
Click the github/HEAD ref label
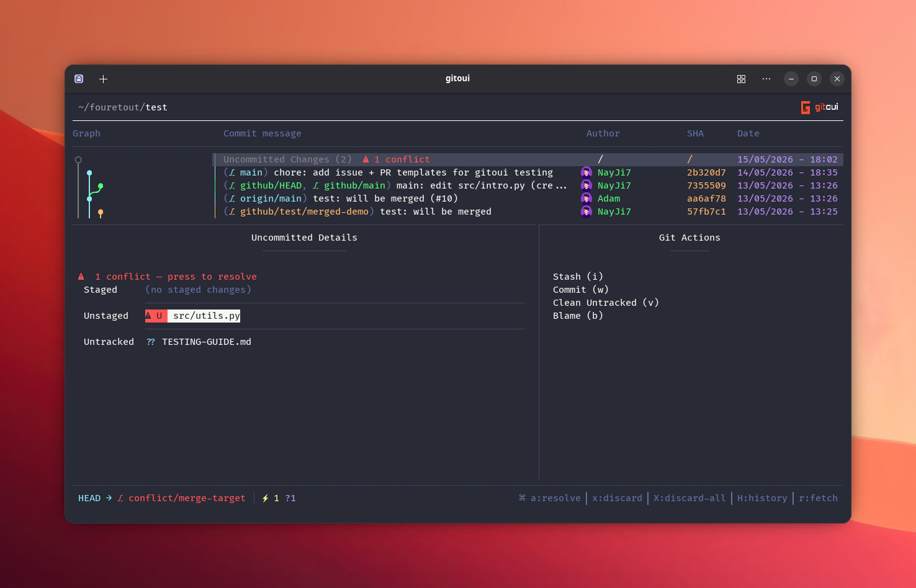click(x=271, y=185)
